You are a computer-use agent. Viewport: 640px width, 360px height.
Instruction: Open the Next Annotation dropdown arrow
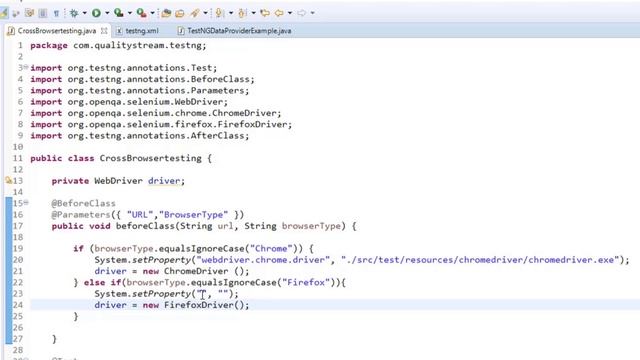(231, 13)
